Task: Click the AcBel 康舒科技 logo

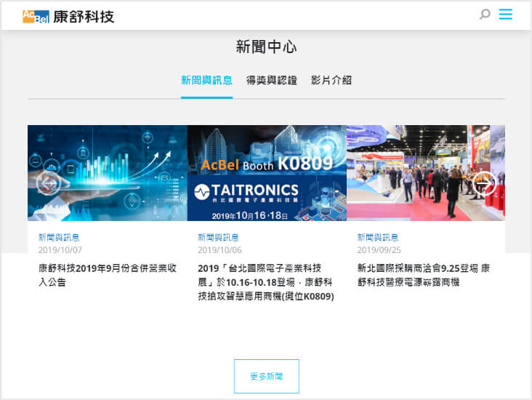Action: pos(68,16)
